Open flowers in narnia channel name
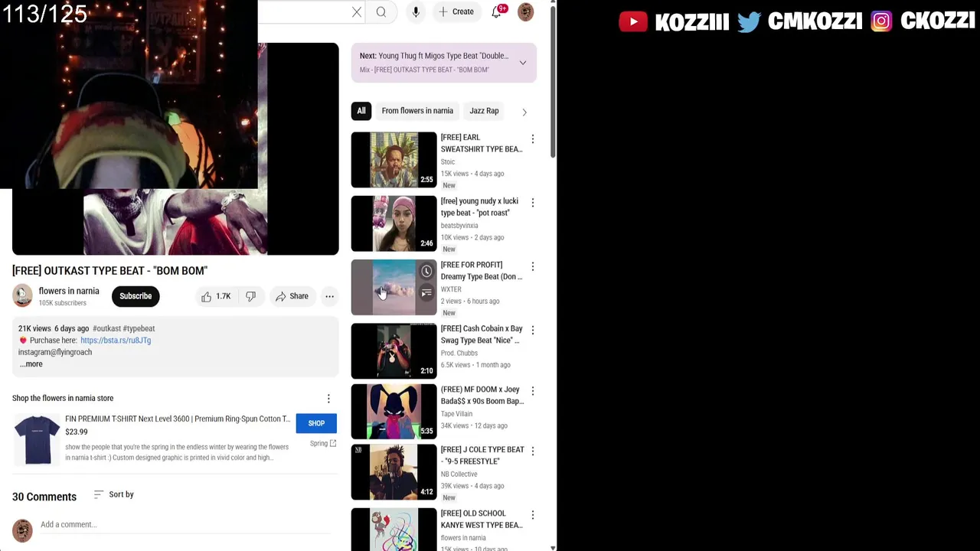The width and height of the screenshot is (980, 551). pyautogui.click(x=69, y=291)
